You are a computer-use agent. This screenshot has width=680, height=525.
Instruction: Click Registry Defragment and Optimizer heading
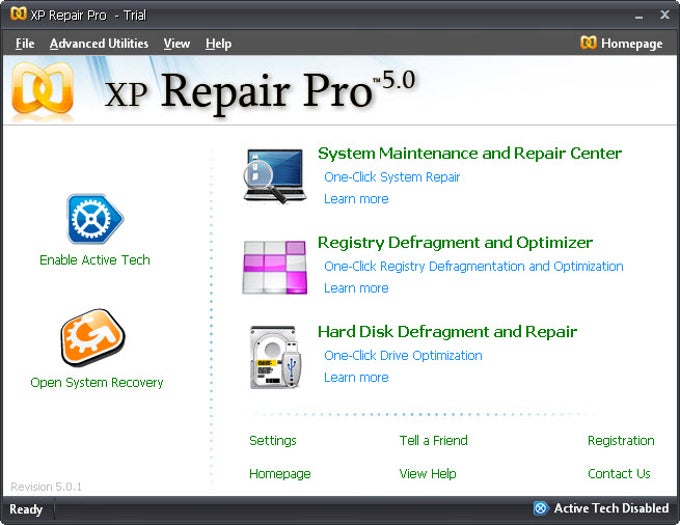click(x=455, y=243)
